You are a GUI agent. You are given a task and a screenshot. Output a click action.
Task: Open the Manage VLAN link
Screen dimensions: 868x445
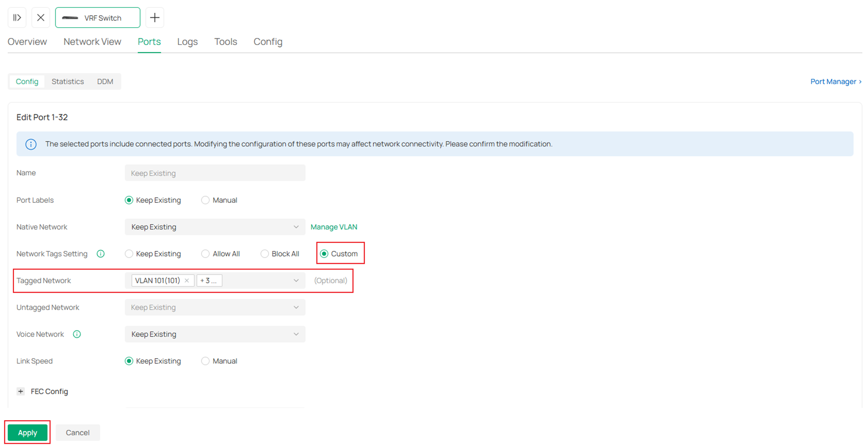334,227
